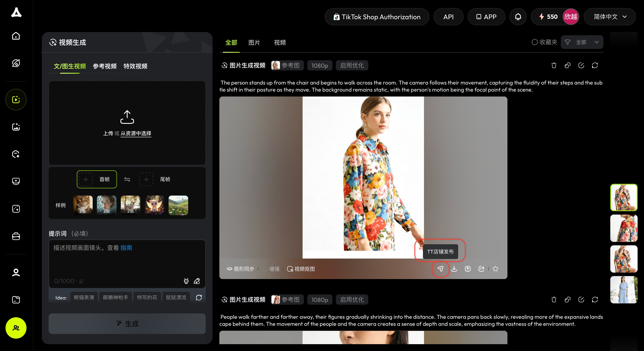Expand the 全部 filter dropdown

point(582,42)
